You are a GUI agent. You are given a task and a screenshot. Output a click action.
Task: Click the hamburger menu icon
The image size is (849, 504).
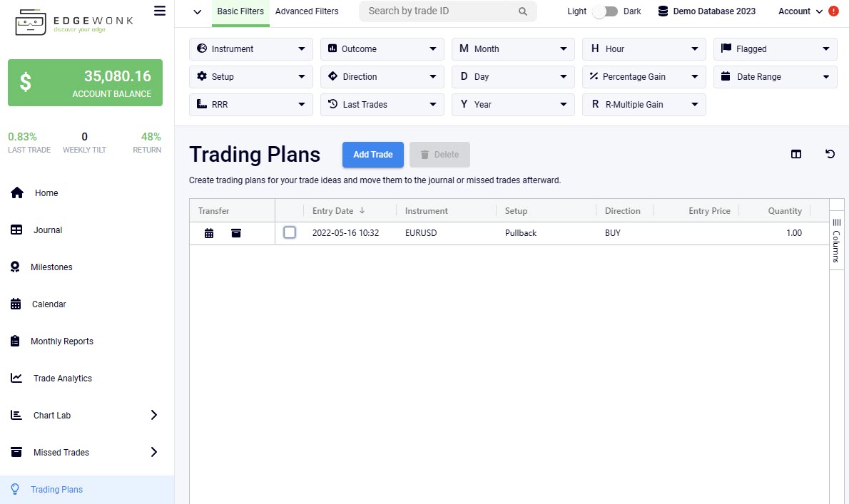[160, 11]
